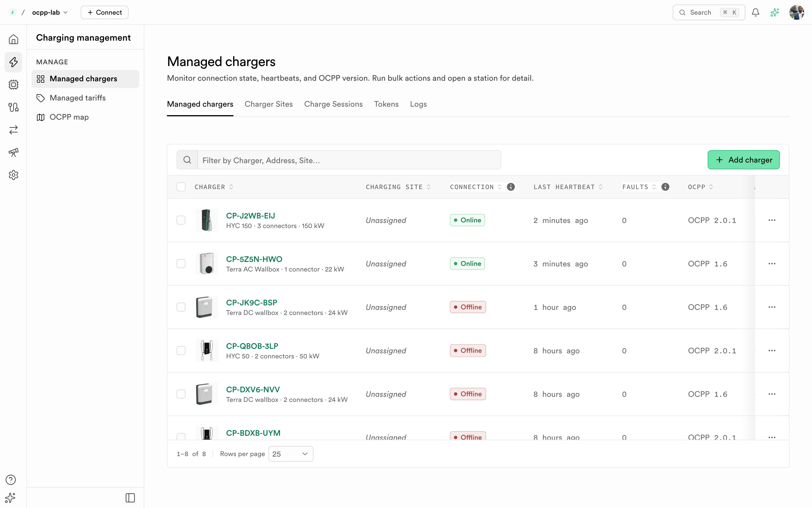Switch to the Charger Sites tab
Viewport: 812px width, 508px height.
[x=268, y=104]
